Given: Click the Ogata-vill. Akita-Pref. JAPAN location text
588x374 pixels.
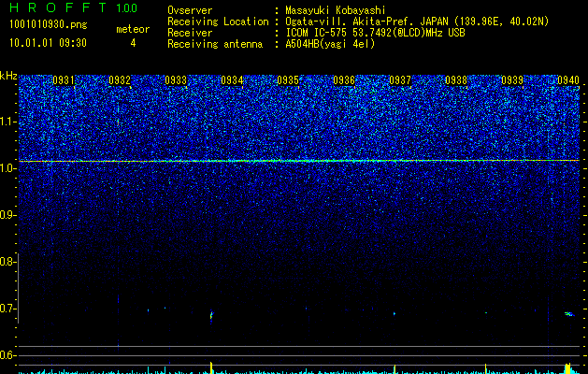Looking at the screenshot, I should (417, 22).
